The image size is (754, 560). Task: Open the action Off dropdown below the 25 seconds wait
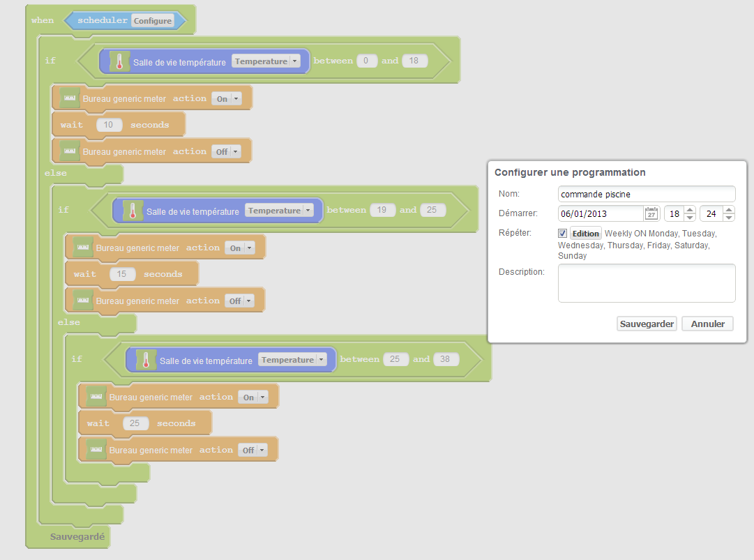[252, 450]
